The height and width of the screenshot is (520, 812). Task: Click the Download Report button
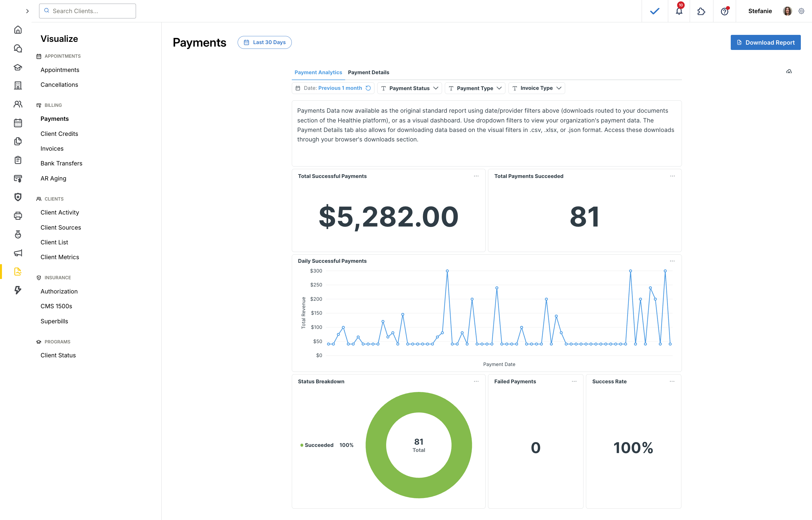[765, 43]
